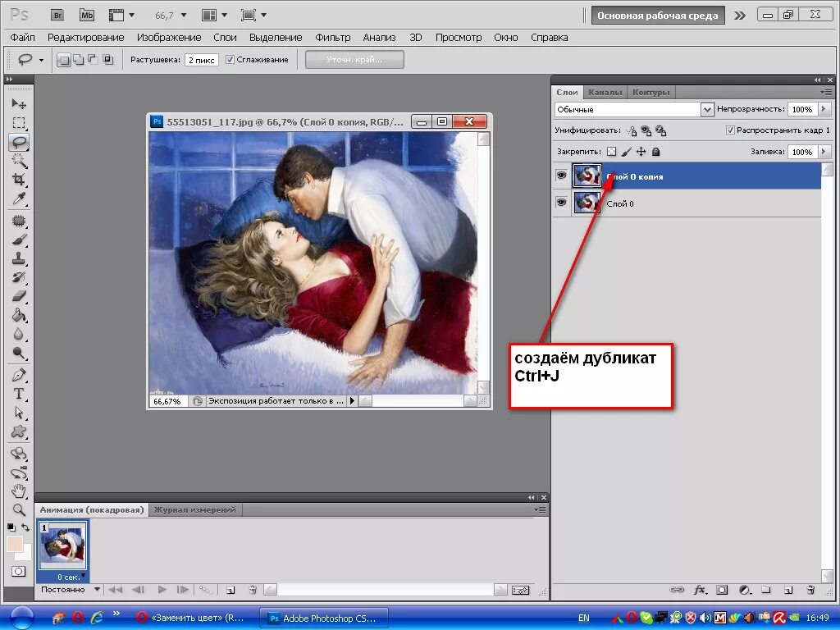The width and height of the screenshot is (840, 630).
Task: Choose the intersect with selection mode
Action: pyautogui.click(x=107, y=59)
